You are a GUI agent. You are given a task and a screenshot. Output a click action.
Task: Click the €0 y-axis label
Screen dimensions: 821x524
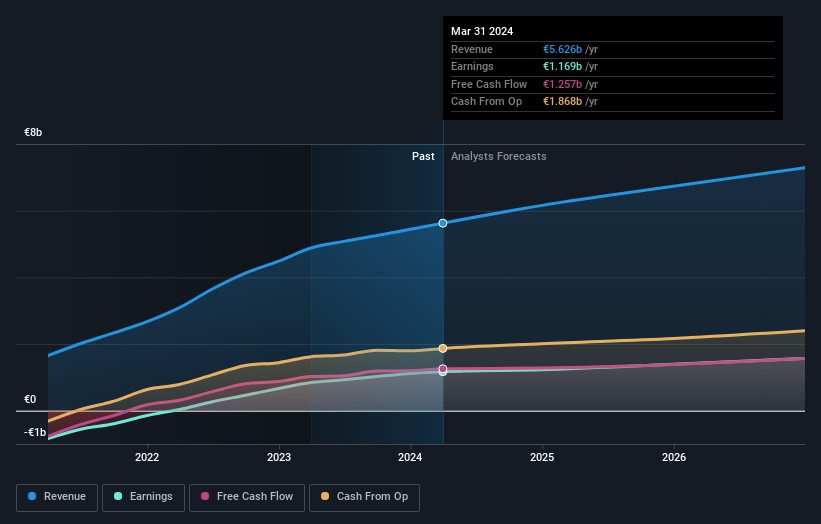click(x=30, y=399)
